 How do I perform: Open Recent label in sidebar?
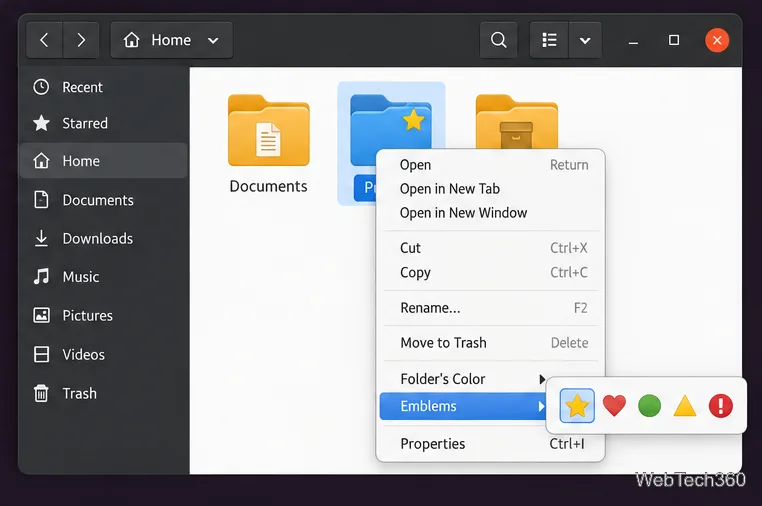82,87
